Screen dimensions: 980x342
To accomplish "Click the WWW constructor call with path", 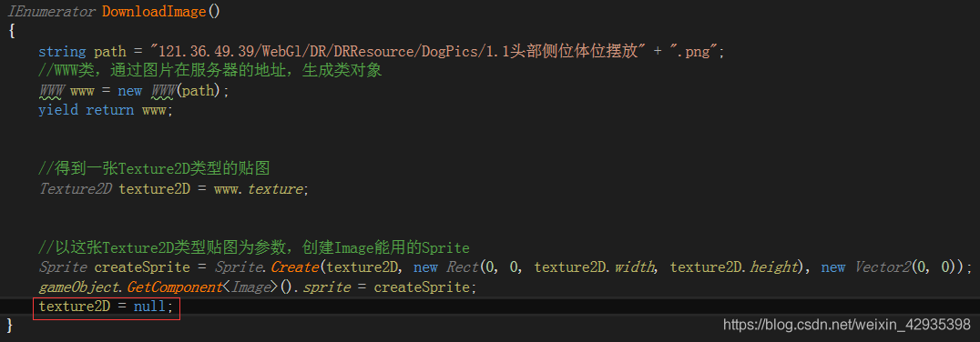I will point(186,90).
